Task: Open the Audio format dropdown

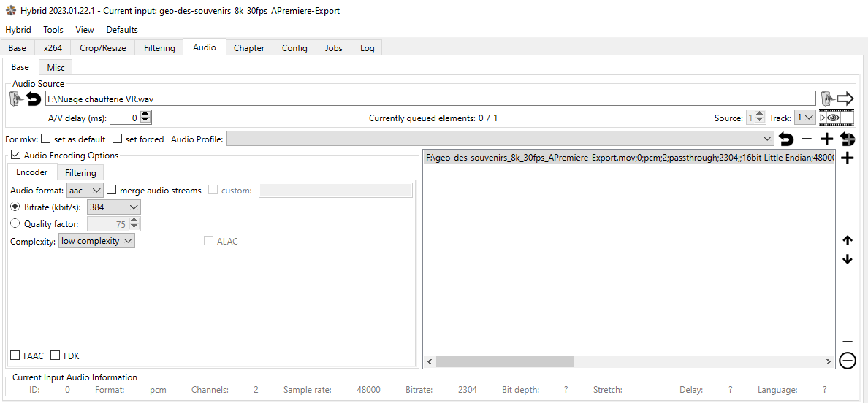Action: (85, 191)
